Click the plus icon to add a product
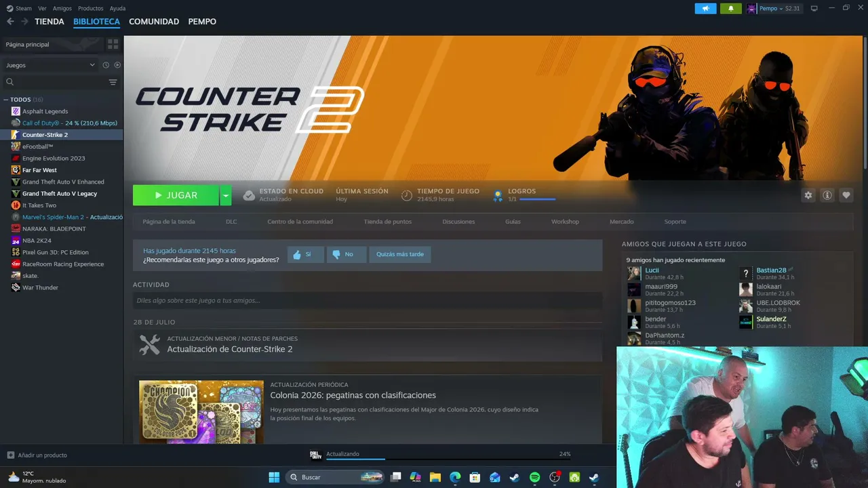This screenshot has width=868, height=488. tap(10, 455)
